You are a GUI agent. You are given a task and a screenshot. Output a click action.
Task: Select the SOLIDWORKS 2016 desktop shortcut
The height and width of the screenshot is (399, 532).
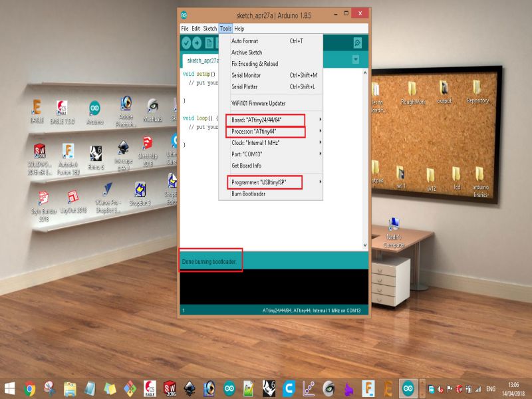40,159
